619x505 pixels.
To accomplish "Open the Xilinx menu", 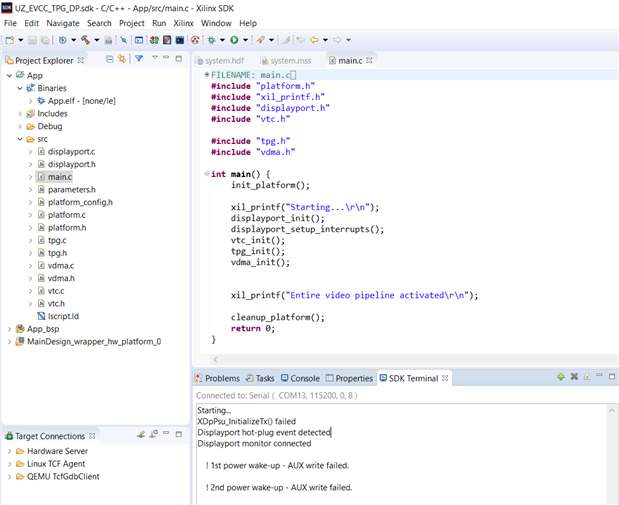I will tap(183, 22).
